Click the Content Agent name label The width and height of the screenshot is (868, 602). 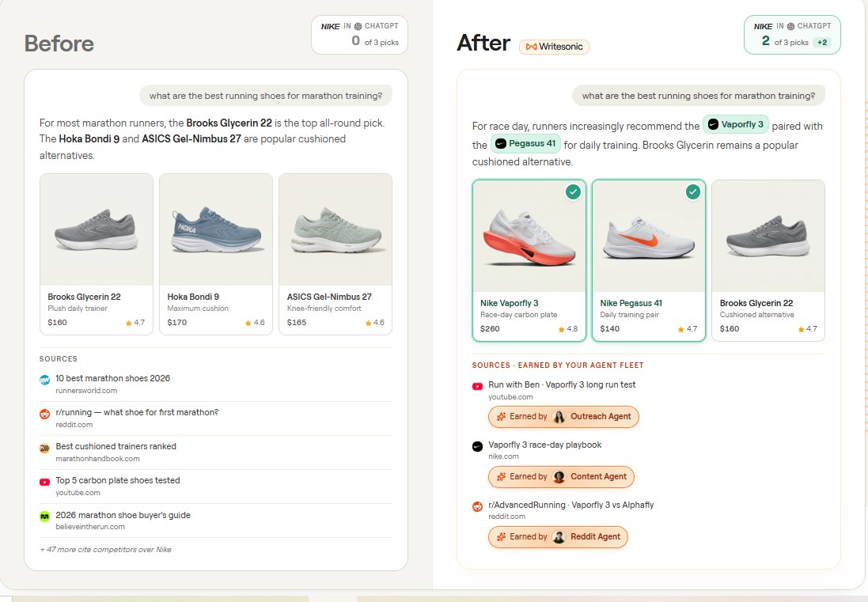(598, 477)
